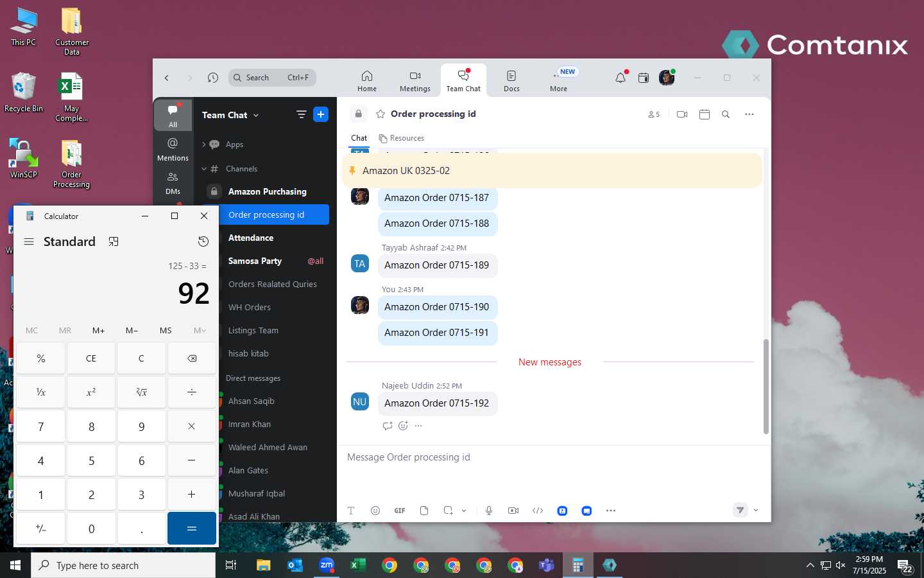Collapse the Channels section
The image size is (924, 578).
(x=204, y=169)
